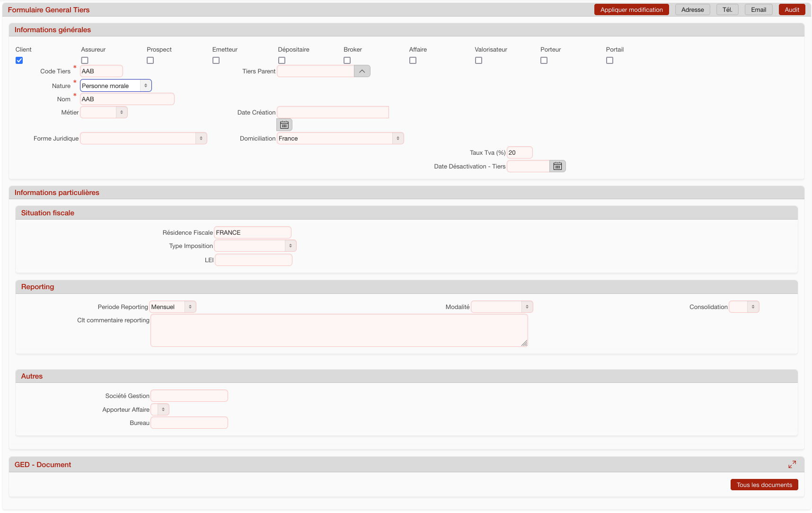The image size is (812, 513).
Task: Open the Audit view
Action: [792, 10]
